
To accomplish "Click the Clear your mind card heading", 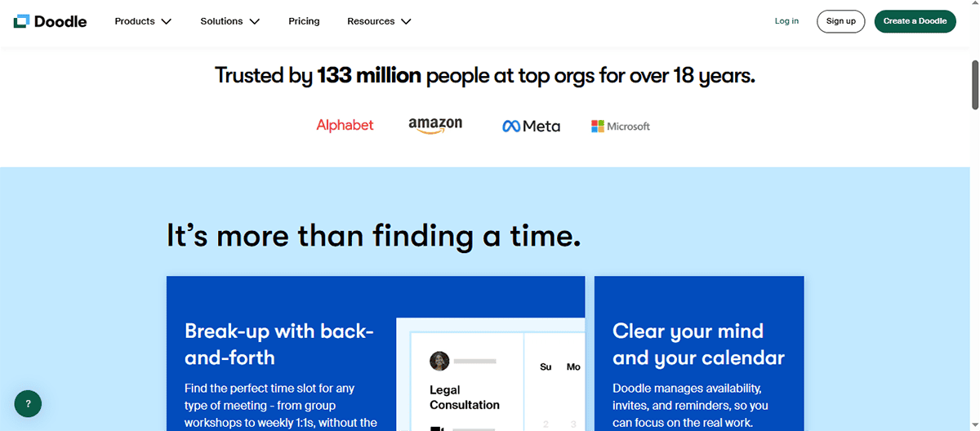I will pos(698,344).
